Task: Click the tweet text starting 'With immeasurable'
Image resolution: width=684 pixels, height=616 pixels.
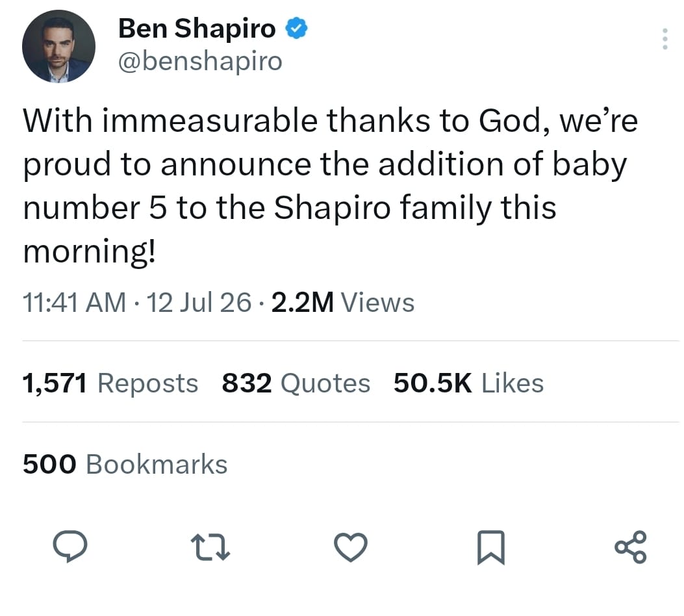Action: [330, 186]
